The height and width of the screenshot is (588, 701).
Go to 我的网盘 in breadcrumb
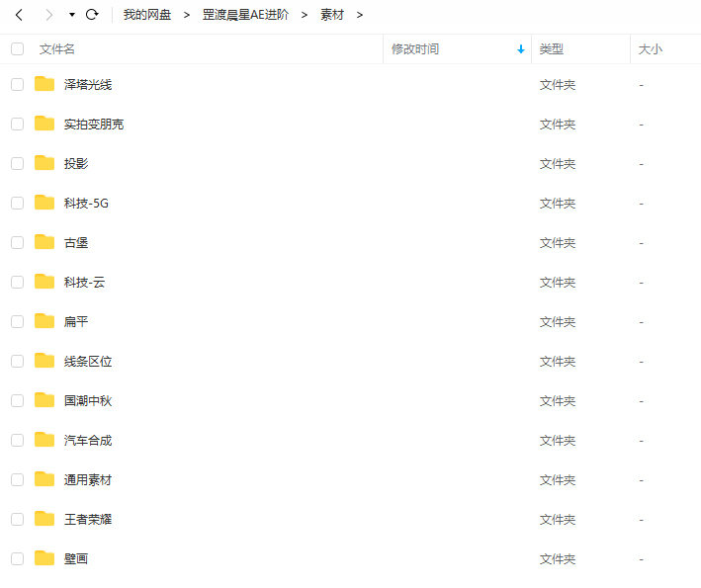(147, 15)
